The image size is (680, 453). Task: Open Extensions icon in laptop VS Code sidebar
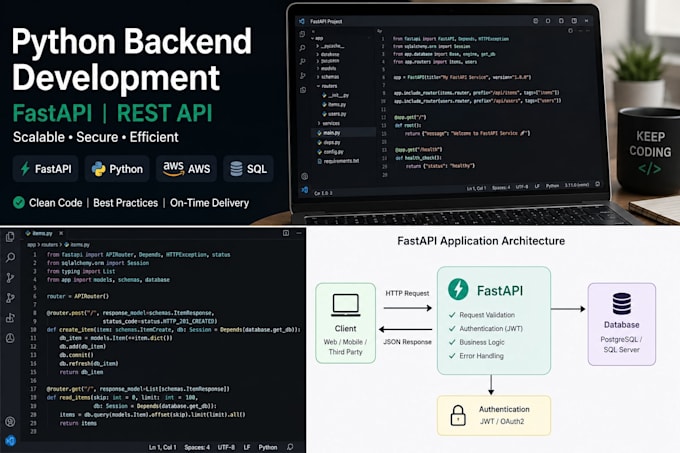point(303,90)
